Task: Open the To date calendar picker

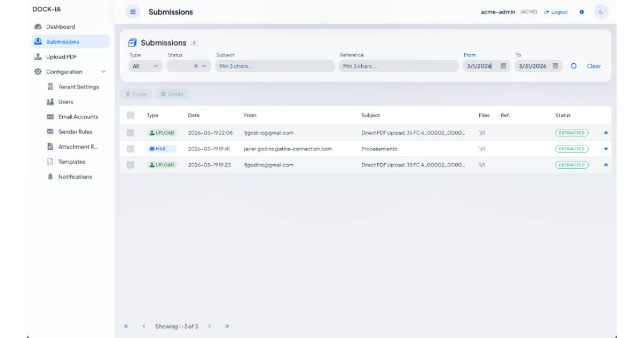Action: pyautogui.click(x=555, y=66)
